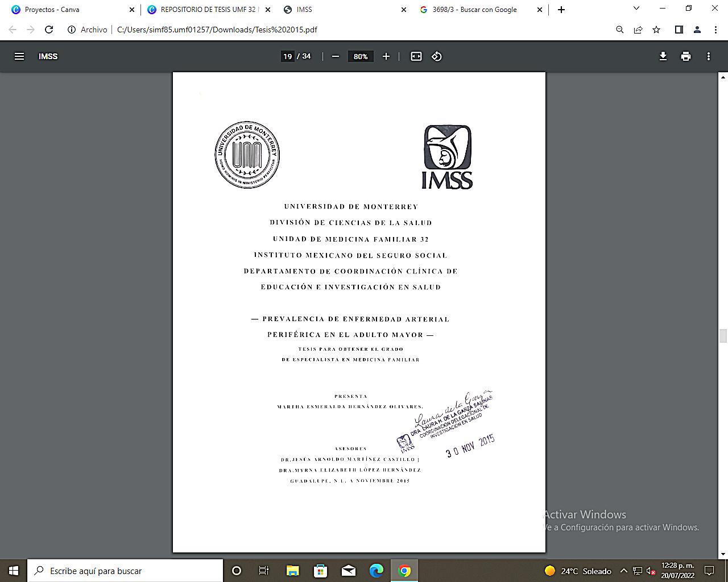Rotate the PDF counterclockwise
This screenshot has width=728, height=582.
coord(437,56)
